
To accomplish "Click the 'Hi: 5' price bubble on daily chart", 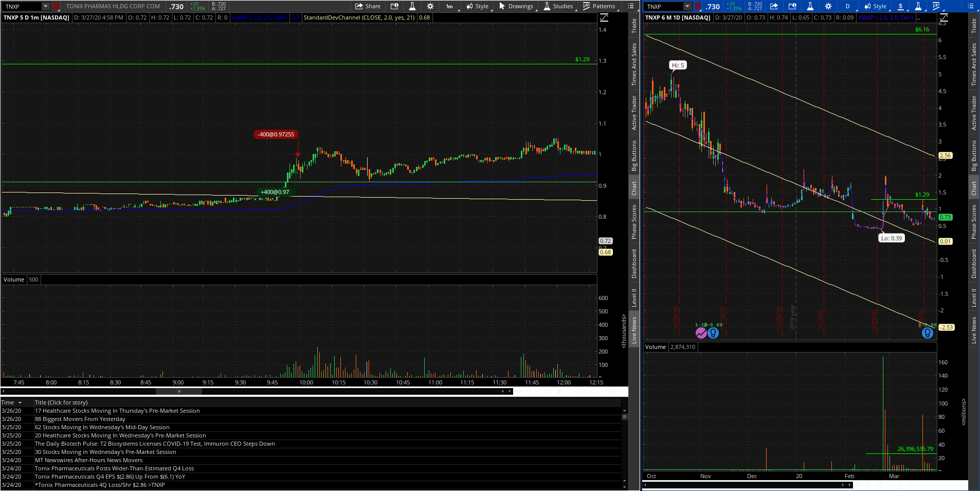I will click(x=678, y=65).
